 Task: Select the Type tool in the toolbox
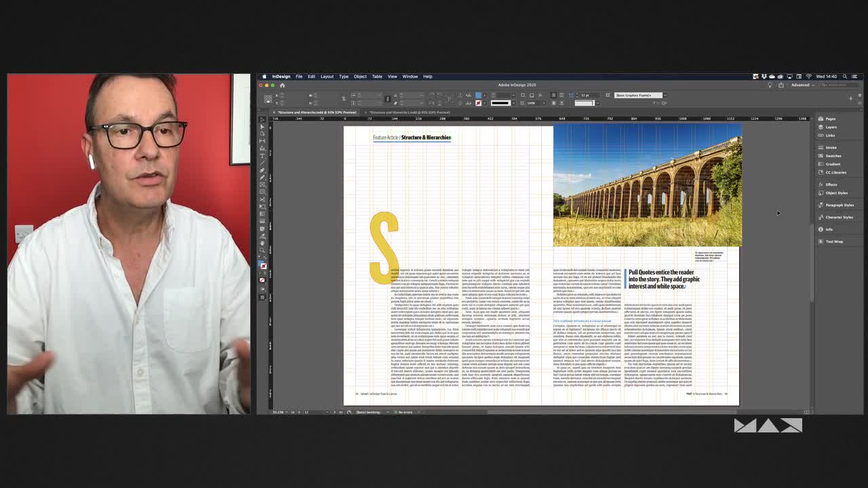click(262, 156)
